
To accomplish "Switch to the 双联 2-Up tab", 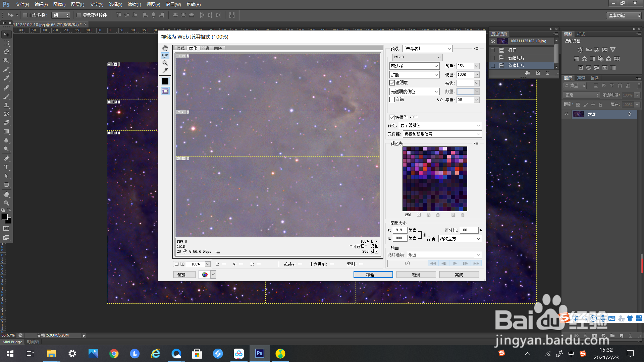I will (205, 48).
